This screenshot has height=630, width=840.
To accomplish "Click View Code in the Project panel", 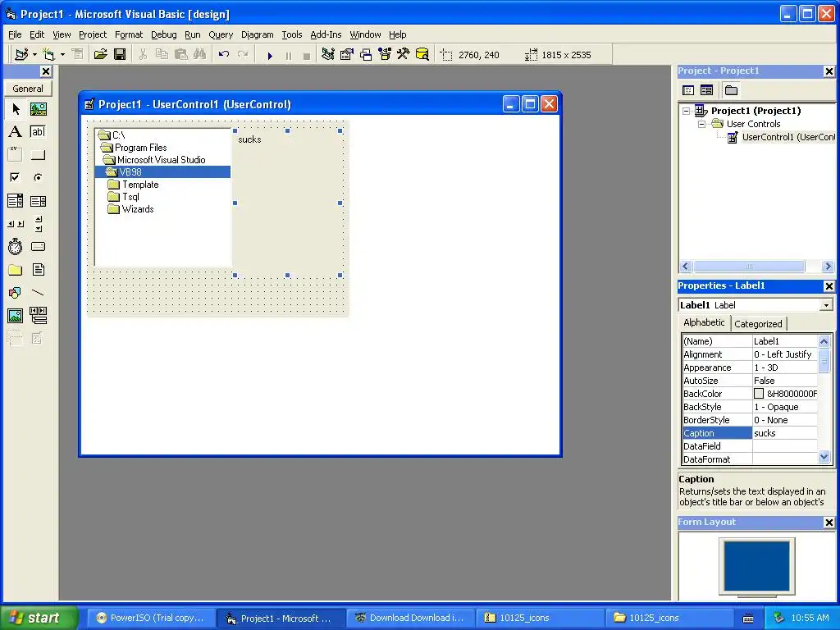I will [x=688, y=90].
